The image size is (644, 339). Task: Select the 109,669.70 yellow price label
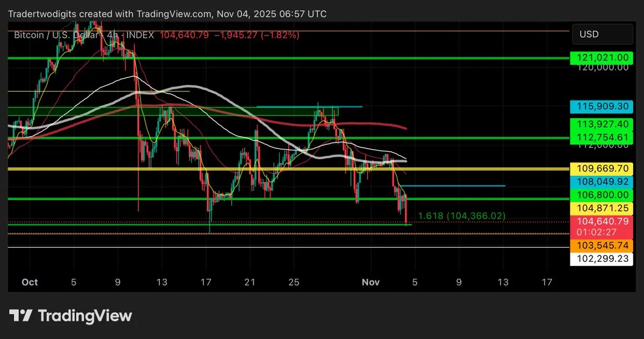602,168
